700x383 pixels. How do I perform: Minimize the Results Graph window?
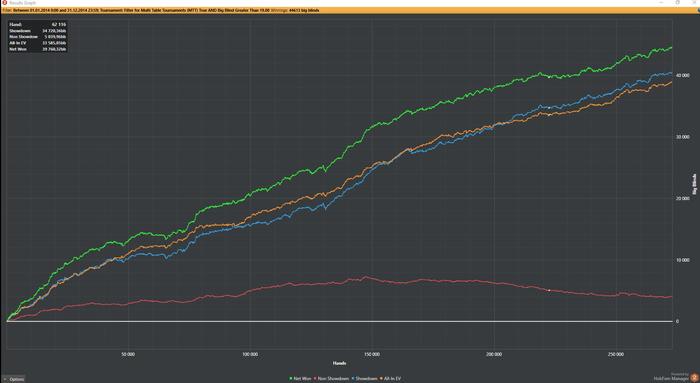(662, 3)
